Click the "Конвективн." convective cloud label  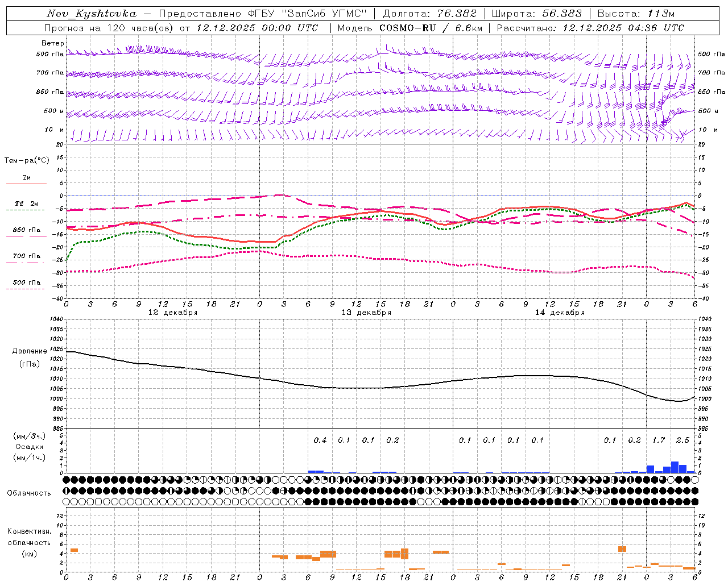(29, 531)
